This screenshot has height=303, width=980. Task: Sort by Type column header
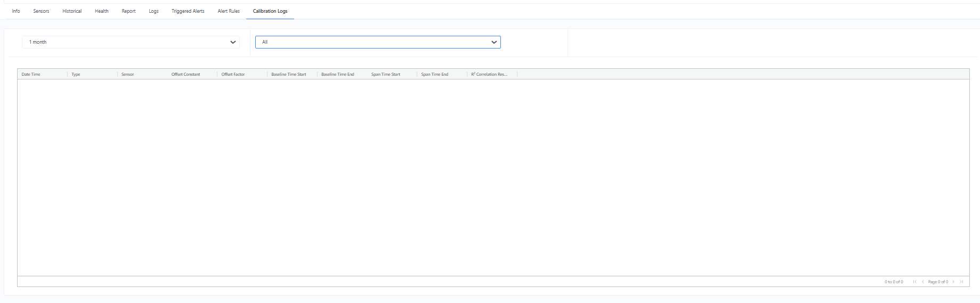point(76,74)
